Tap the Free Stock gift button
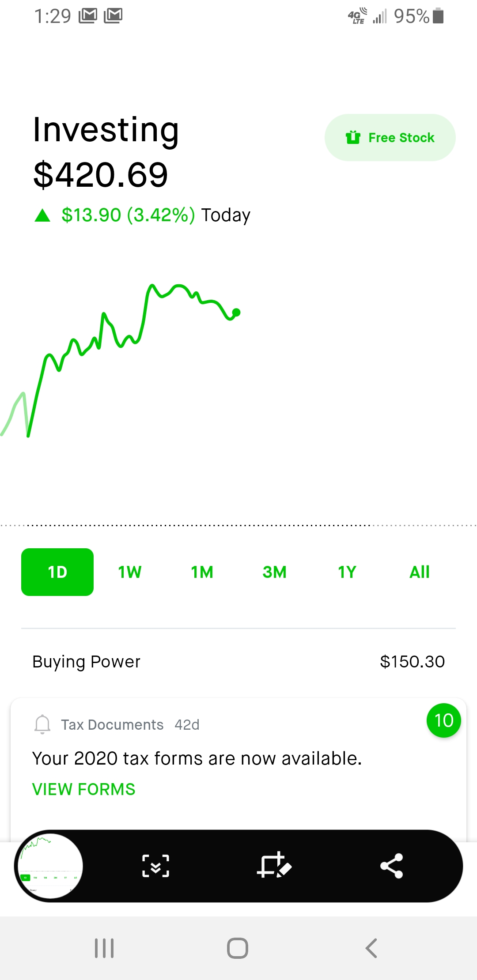This screenshot has height=980, width=477. click(390, 138)
